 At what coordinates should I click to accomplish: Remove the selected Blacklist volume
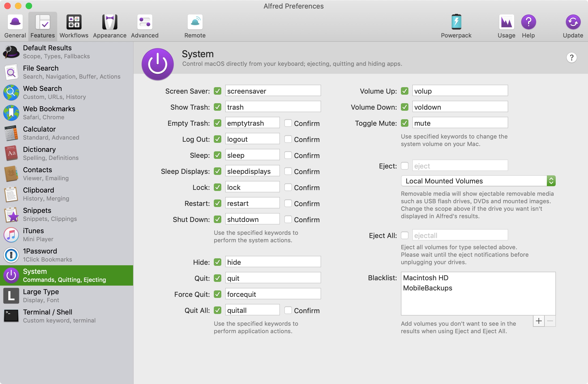(x=550, y=321)
